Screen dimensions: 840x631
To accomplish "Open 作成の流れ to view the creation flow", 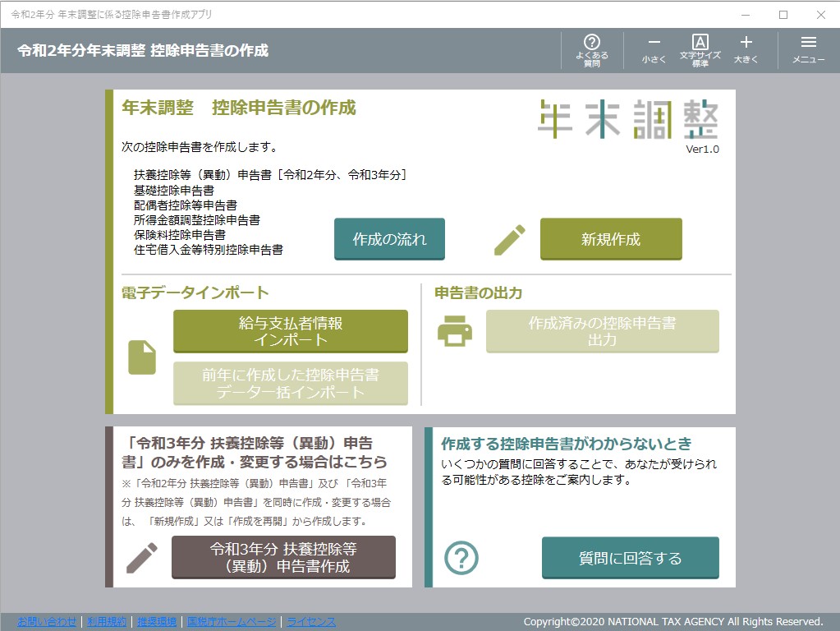I will pyautogui.click(x=389, y=238).
